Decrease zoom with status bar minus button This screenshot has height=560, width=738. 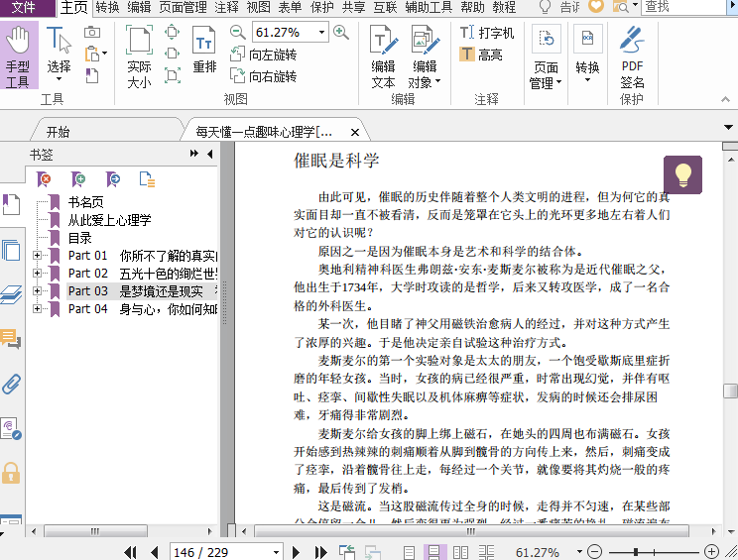(x=594, y=551)
